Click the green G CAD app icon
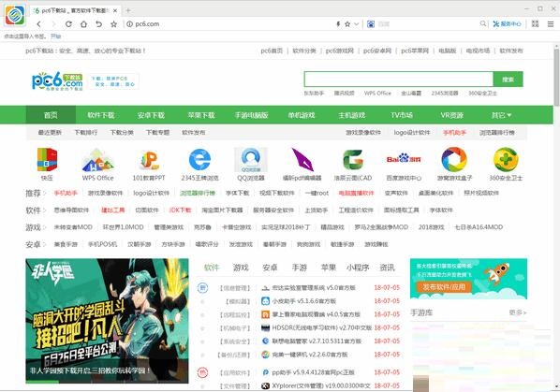Screen dimensions: 560x392 click(353, 159)
